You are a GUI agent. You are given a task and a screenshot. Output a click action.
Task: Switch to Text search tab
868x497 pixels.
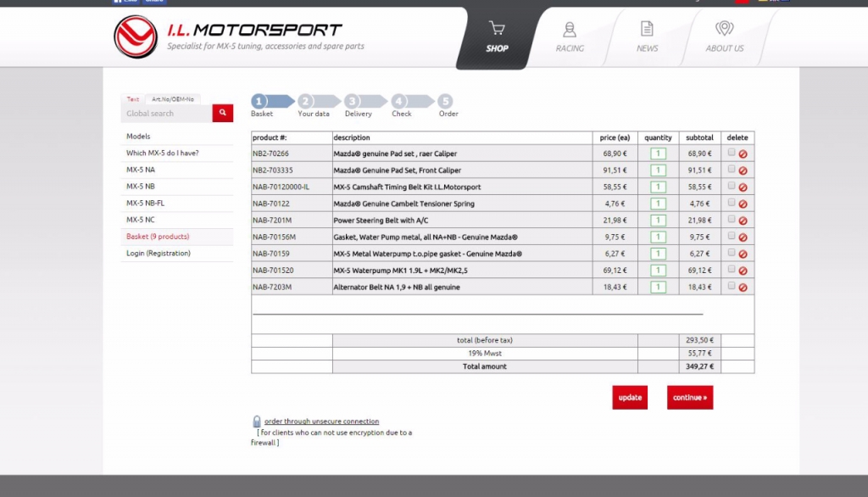[133, 99]
